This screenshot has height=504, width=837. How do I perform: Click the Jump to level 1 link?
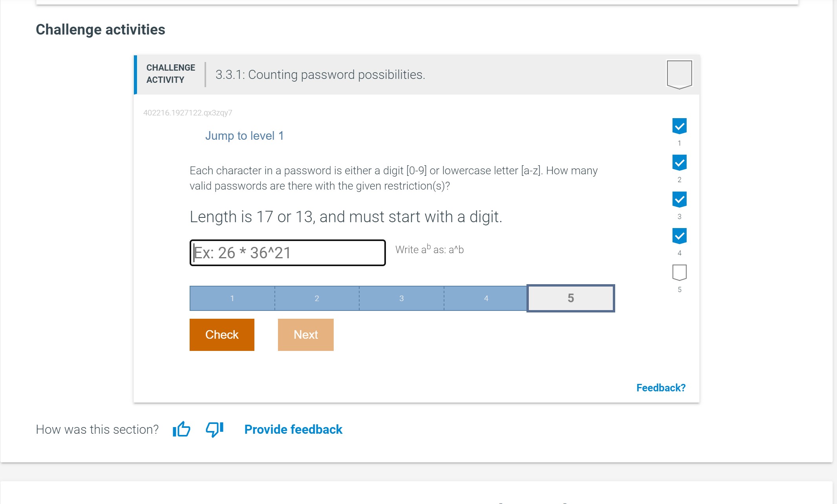[244, 136]
